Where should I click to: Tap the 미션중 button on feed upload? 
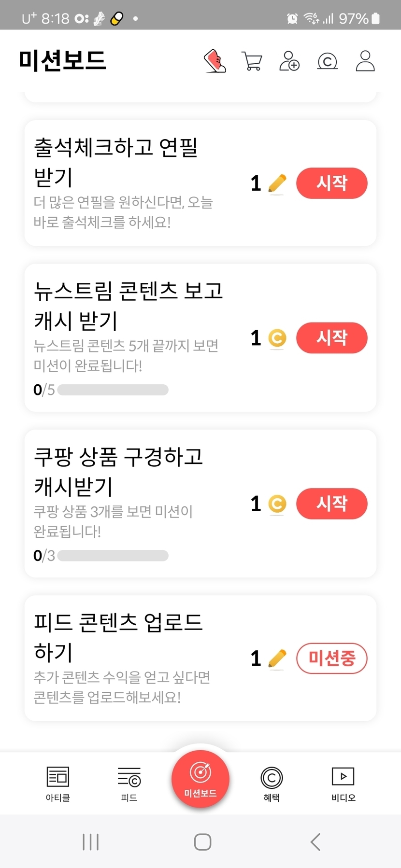(331, 658)
